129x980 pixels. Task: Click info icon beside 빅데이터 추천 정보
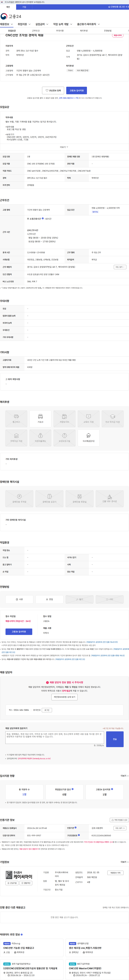point(22,934)
